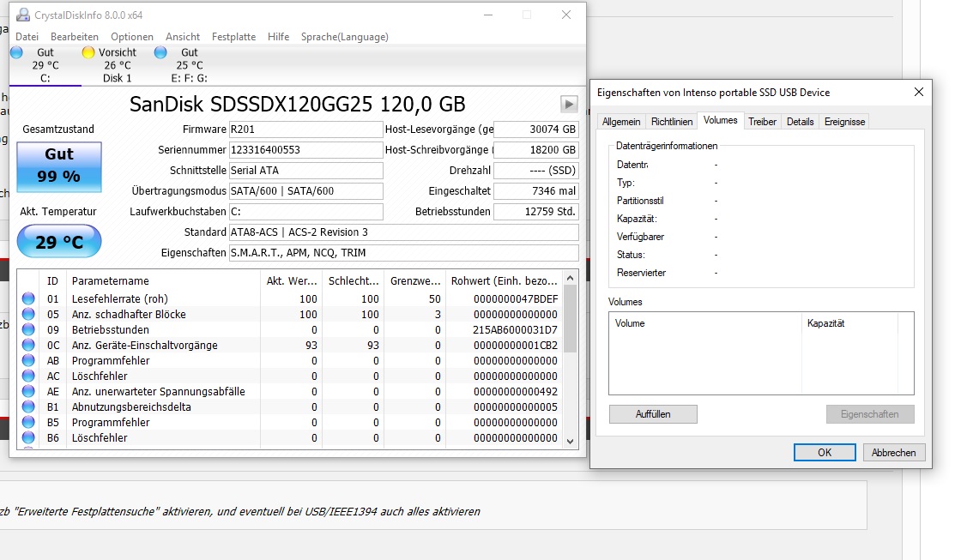Click the Betriebsstunden value 12759 Std.
955x560 pixels.
pos(535,212)
